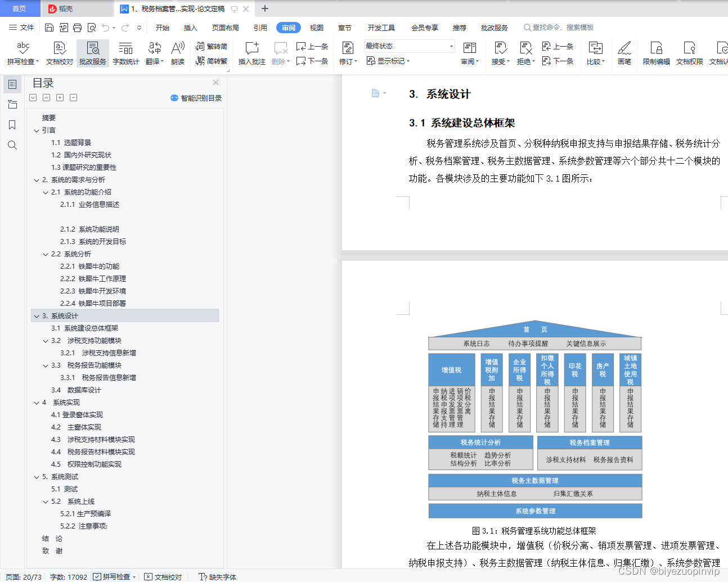Collapse the 5.2 系统上线 node
Image resolution: width=728 pixels, height=582 pixels.
[x=46, y=502]
